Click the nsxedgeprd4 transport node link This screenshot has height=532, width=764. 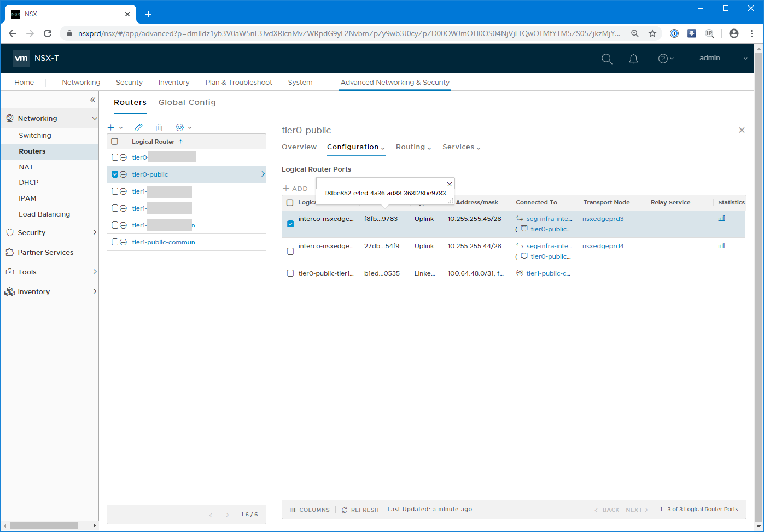[603, 246]
